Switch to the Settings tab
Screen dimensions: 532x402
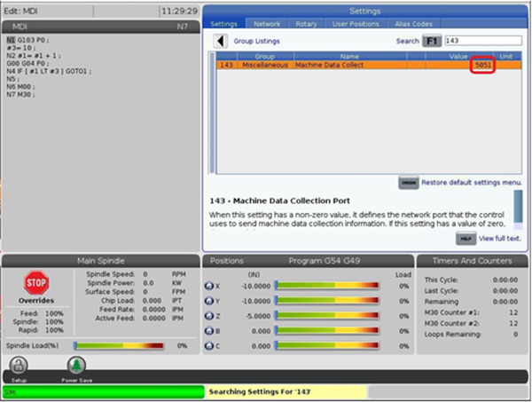coord(224,24)
